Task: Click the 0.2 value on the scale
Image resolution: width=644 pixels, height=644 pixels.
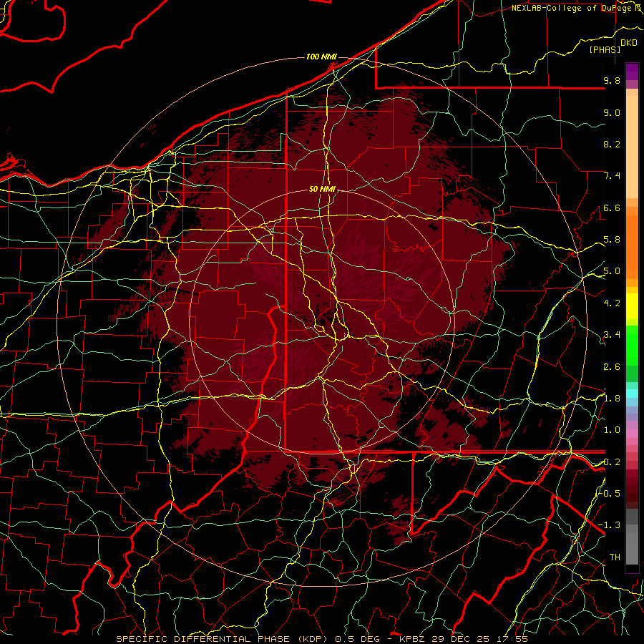Action: (x=612, y=462)
